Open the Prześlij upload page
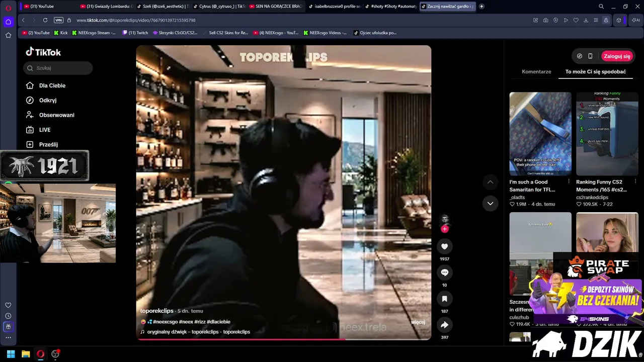644x362 pixels. (42, 144)
